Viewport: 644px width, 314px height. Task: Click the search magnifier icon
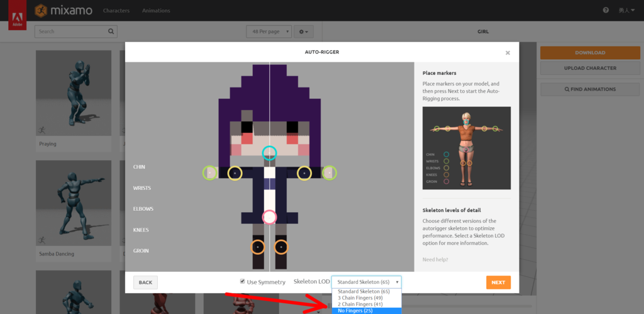point(111,31)
